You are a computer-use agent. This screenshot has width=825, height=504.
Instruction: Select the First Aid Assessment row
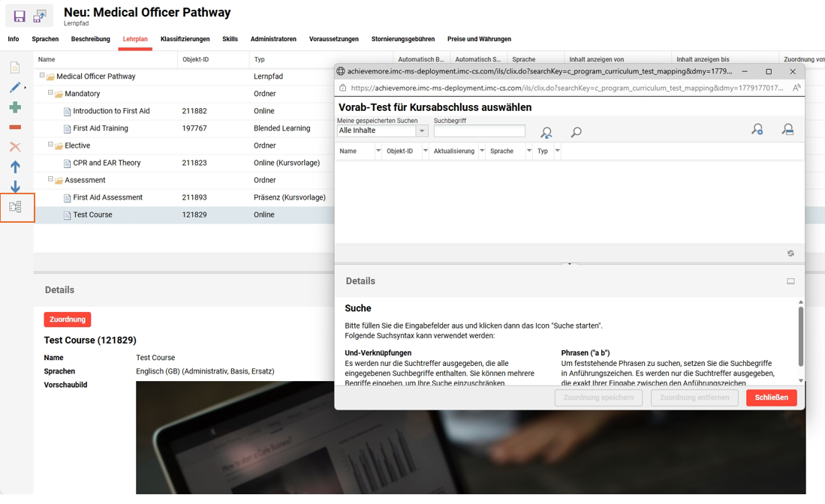(184, 197)
